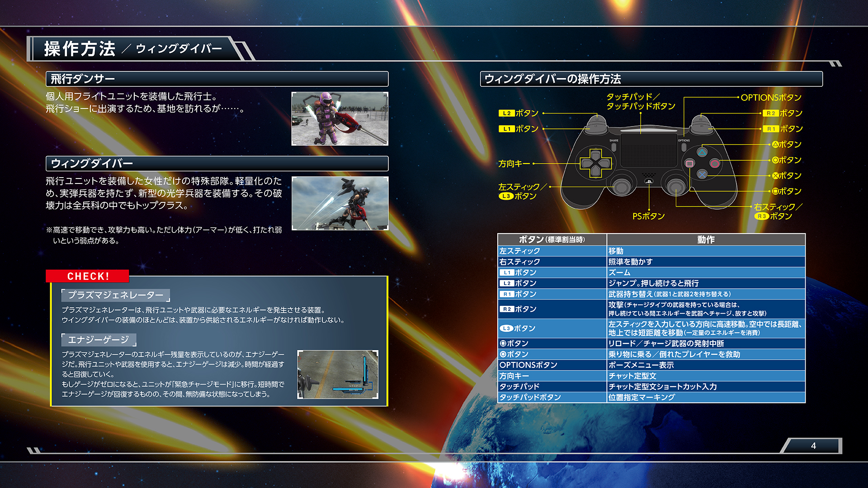
Task: Click the 位置指定マーキング cell
Action: 706,398
